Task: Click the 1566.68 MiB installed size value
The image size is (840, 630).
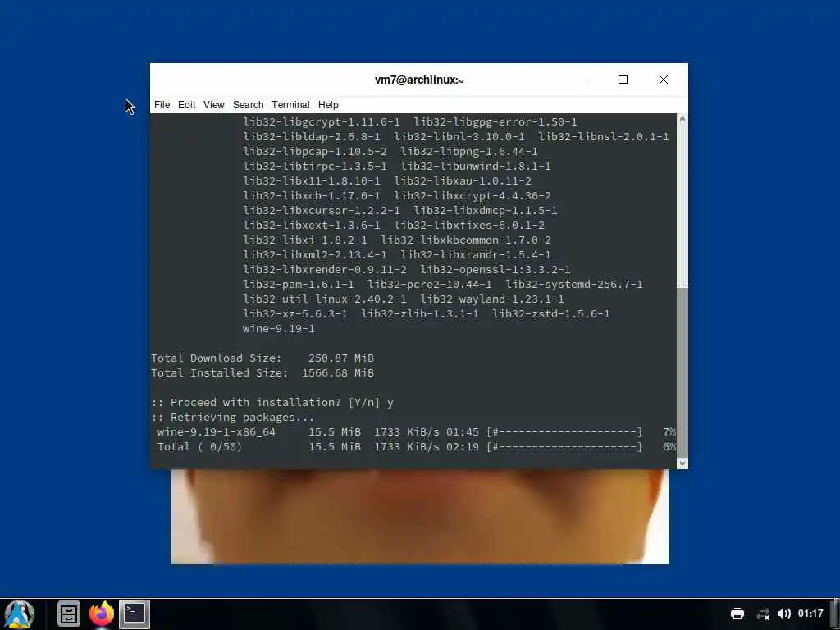Action: (x=337, y=373)
